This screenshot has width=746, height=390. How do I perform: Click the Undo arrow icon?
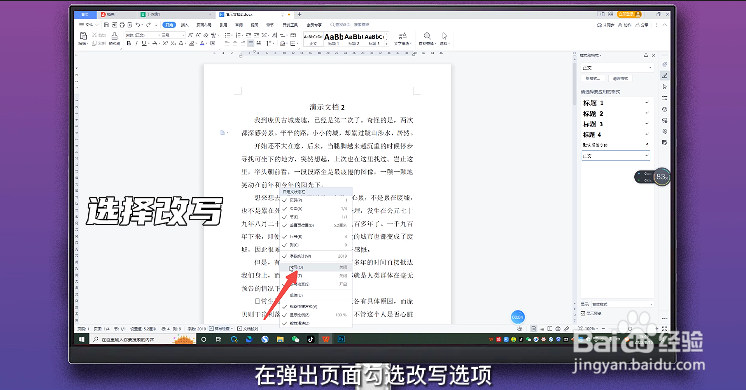pos(138,25)
